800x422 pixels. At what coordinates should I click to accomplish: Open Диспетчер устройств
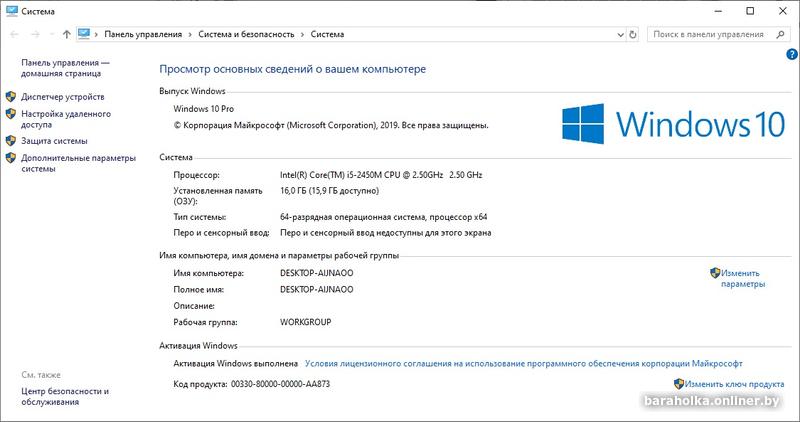pyautogui.click(x=62, y=96)
